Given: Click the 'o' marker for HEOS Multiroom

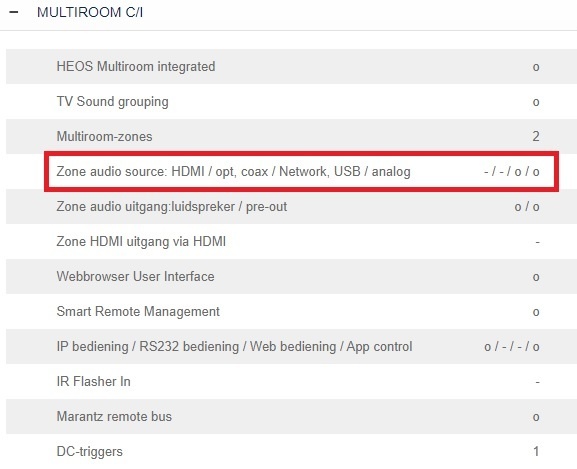Looking at the screenshot, I should coord(536,67).
